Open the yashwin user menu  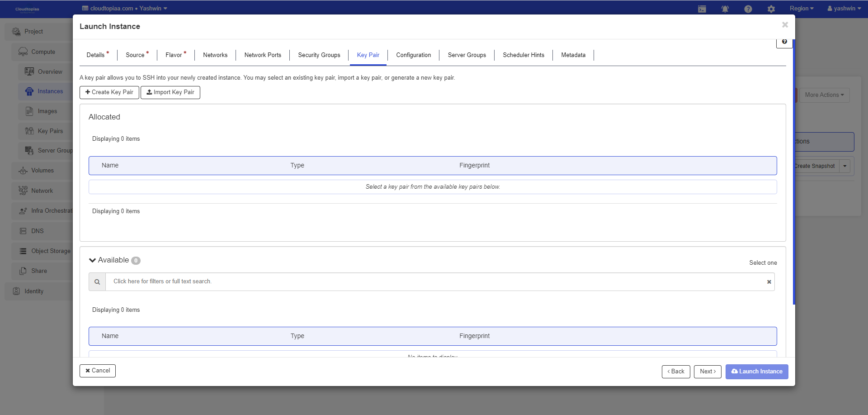point(844,9)
